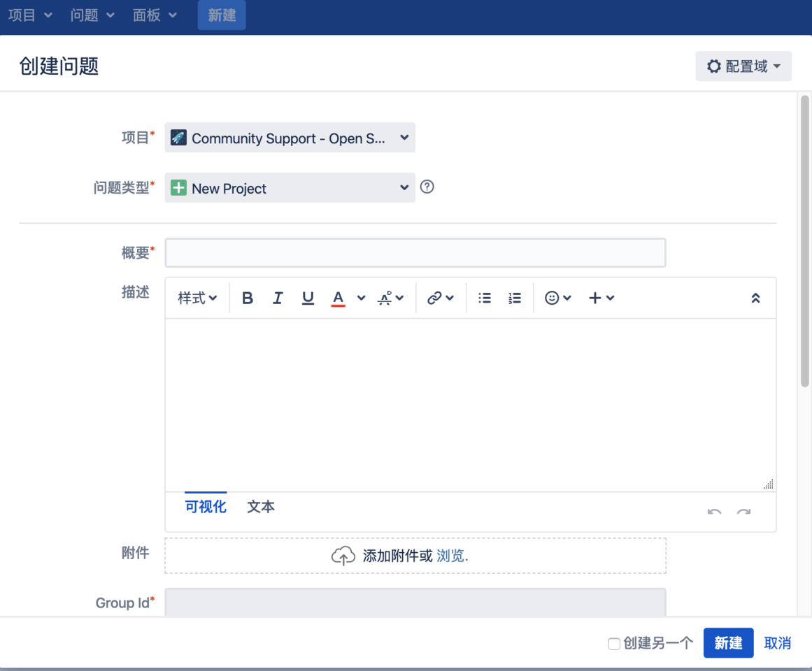
Task: Click into the 概要 summary field
Action: pos(415,253)
